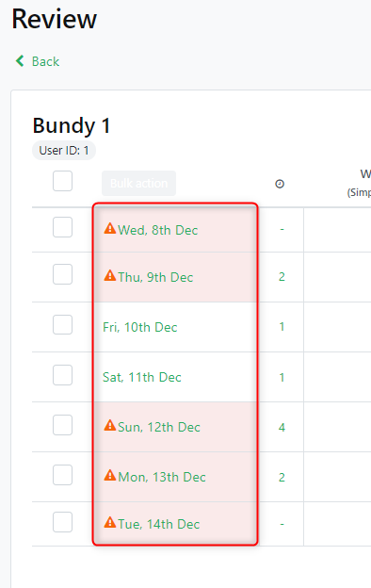
Task: Open the Fri, 10th Dec entry
Action: 139,327
